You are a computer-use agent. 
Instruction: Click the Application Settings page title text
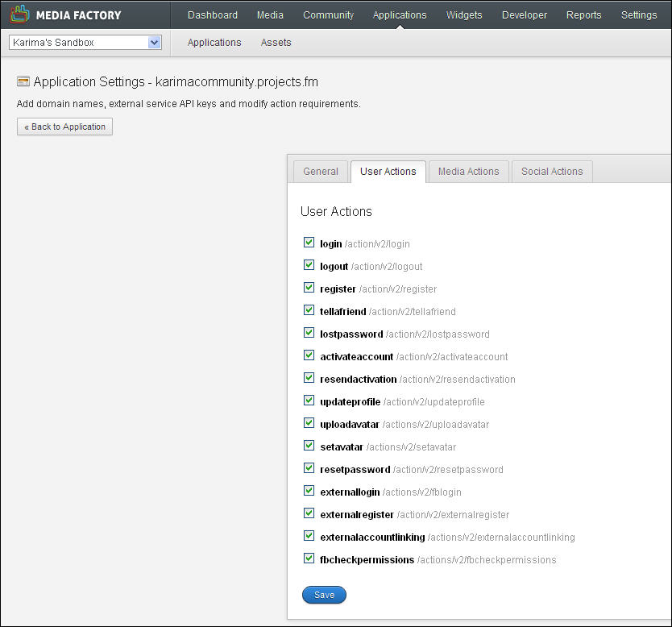click(x=176, y=81)
